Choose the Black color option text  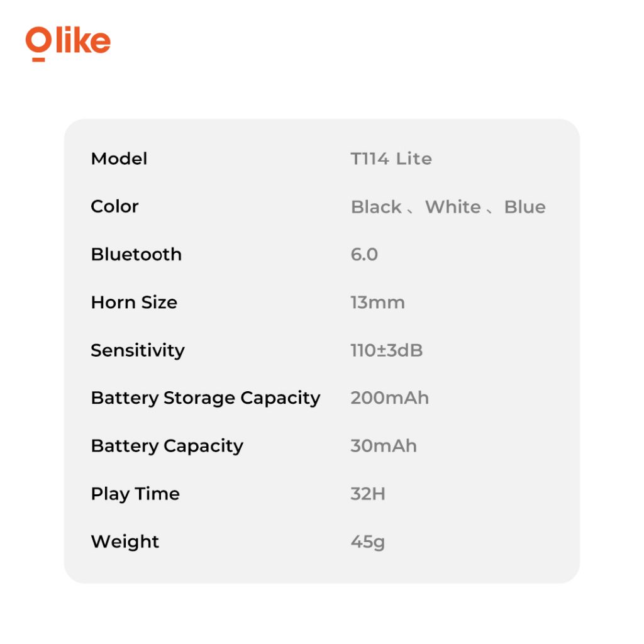(376, 207)
